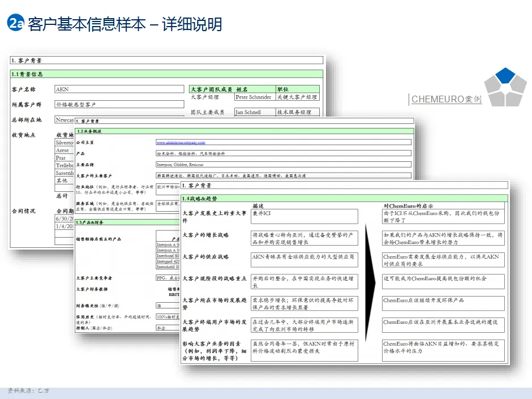Select the 大客户的增长战略 row label
The width and height of the screenshot is (532, 399).
[x=205, y=235]
